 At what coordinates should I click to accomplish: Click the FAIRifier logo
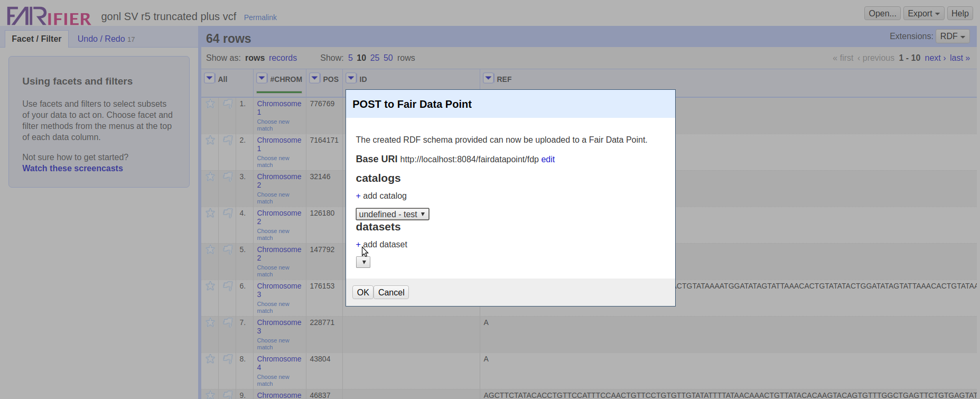(49, 16)
